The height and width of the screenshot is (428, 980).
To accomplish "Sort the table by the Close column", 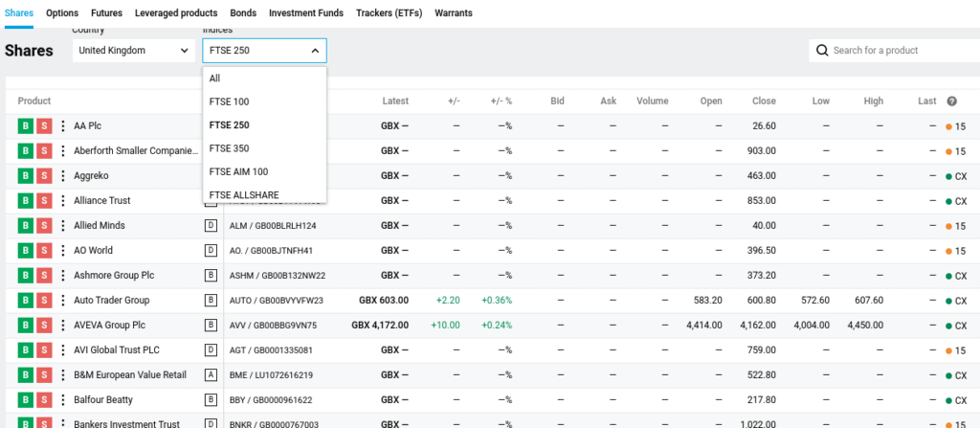I will (764, 101).
